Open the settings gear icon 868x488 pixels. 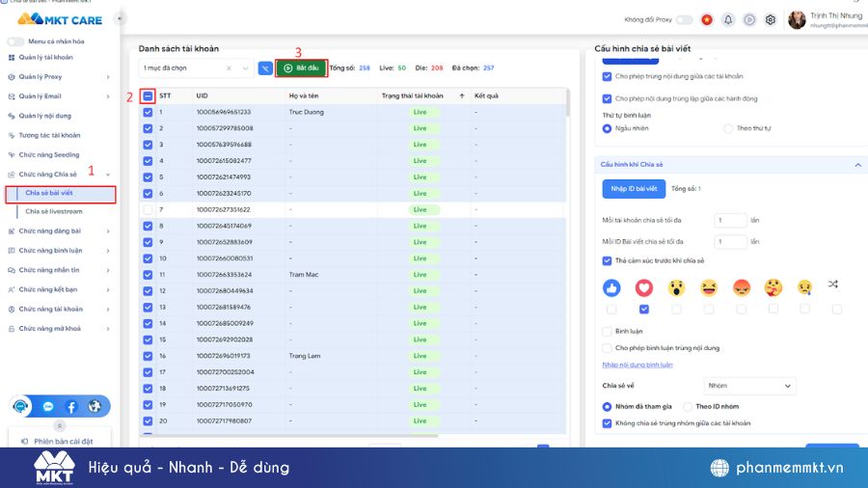click(x=771, y=20)
